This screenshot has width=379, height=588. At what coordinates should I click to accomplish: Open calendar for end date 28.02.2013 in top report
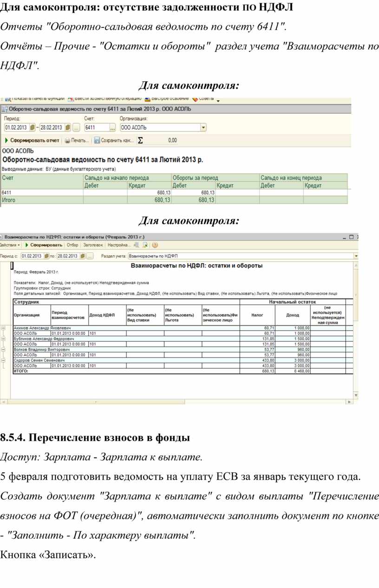pyautogui.click(x=68, y=127)
